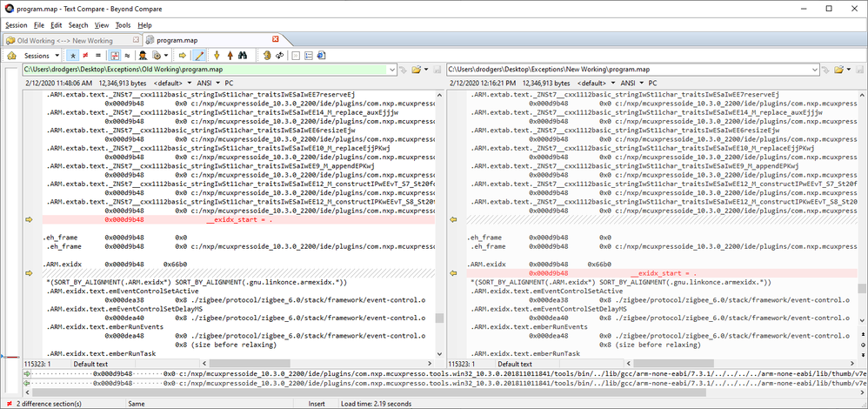Click the Reload files icon
The width and height of the screenshot is (868, 409).
tap(279, 56)
